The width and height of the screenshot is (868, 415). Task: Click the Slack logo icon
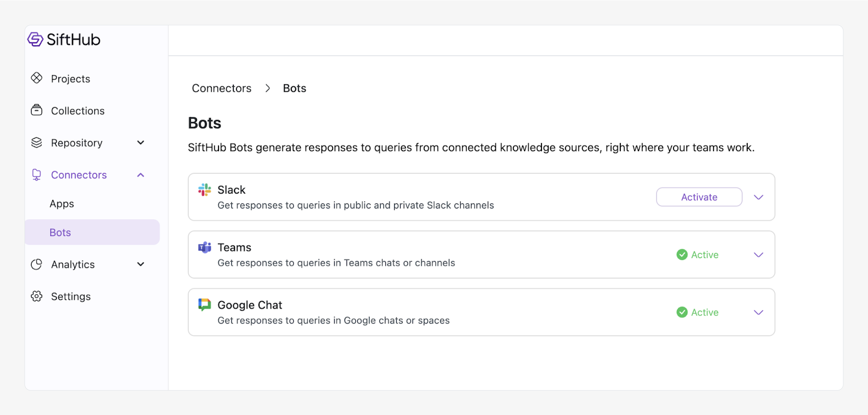204,190
